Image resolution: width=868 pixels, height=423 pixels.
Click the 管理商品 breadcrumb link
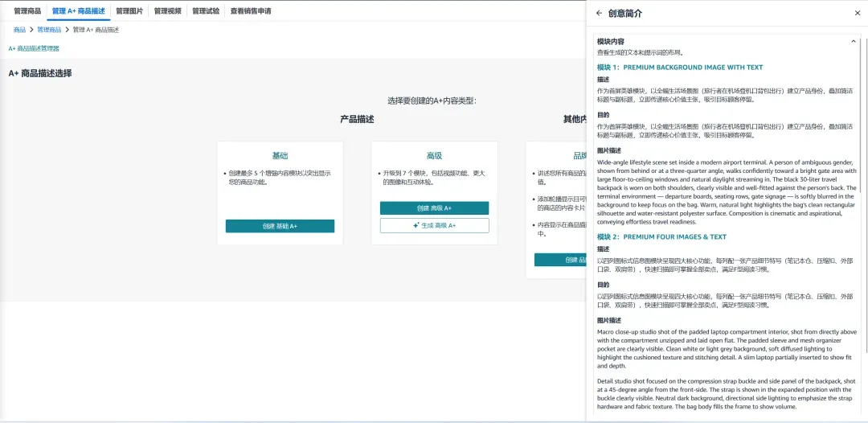49,30
